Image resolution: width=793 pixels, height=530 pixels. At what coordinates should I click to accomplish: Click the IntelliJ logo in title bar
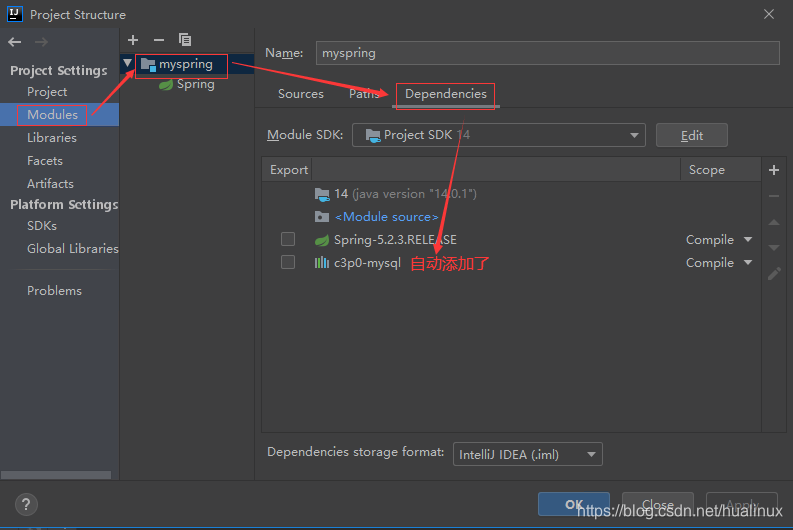pos(15,14)
